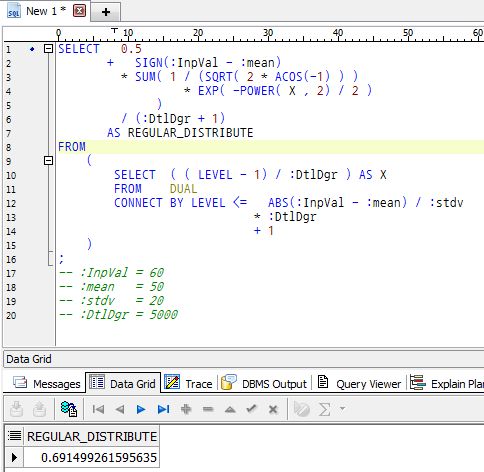Click the REGULAR_DISTRIBUTE column header
Viewport: 484px width, 472px height.
(92, 436)
